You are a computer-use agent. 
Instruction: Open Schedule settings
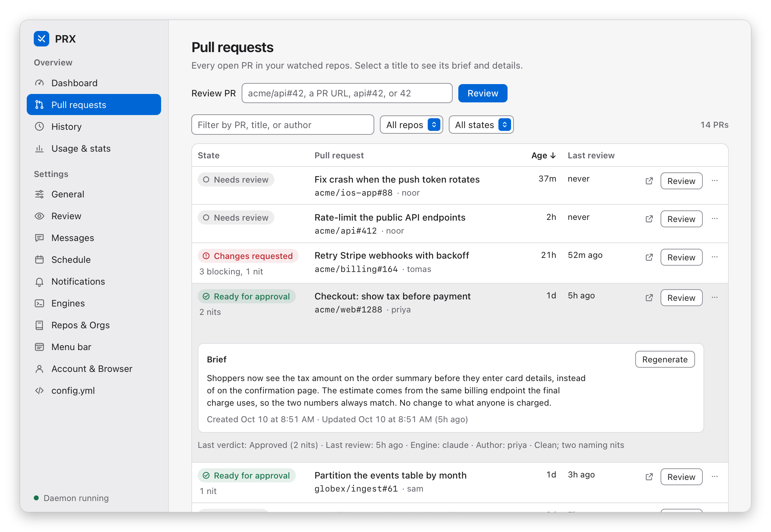pos(94,260)
